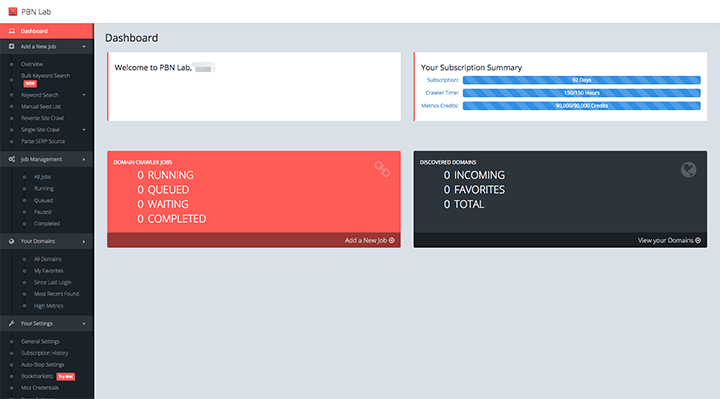The image size is (720, 399).
Task: Click the Subscription 92 Days progress bar
Action: pos(581,80)
